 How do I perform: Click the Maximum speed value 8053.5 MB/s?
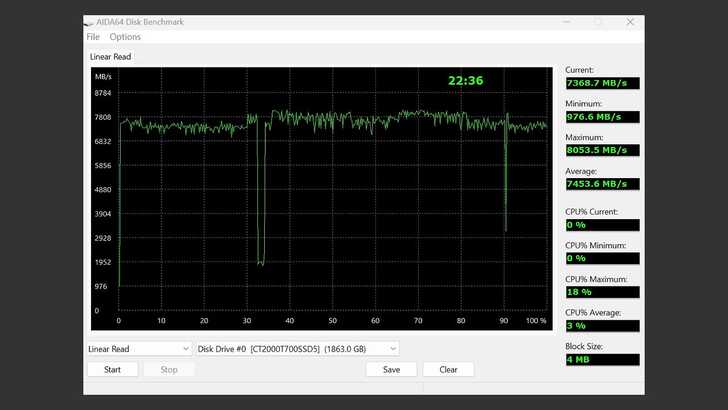coord(601,150)
